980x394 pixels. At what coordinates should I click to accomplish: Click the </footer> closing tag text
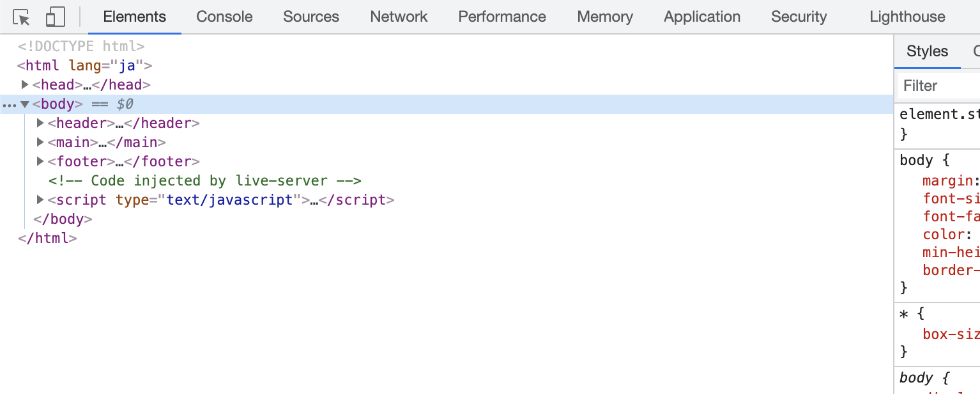(162, 161)
